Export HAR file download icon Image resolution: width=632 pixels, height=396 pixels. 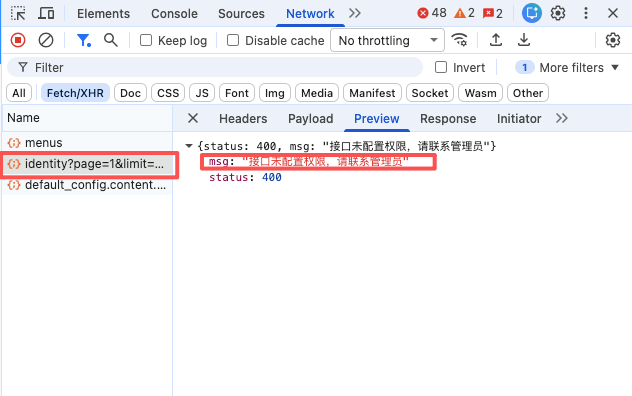(x=524, y=40)
